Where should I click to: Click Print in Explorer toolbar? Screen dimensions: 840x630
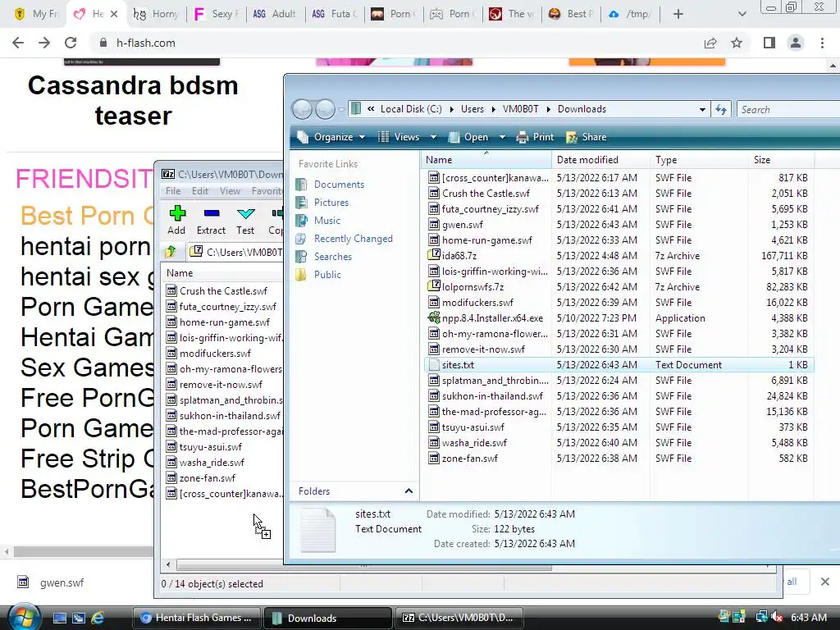[535, 137]
